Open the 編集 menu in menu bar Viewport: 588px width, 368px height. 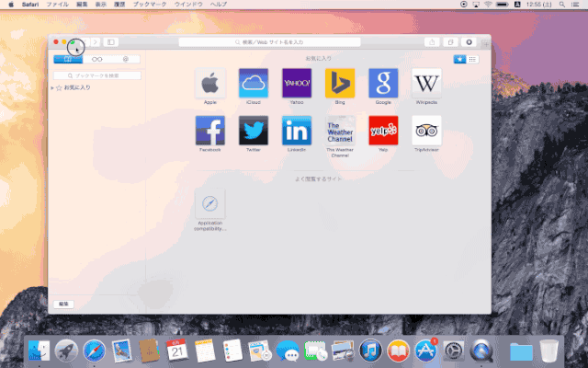pyautogui.click(x=82, y=5)
